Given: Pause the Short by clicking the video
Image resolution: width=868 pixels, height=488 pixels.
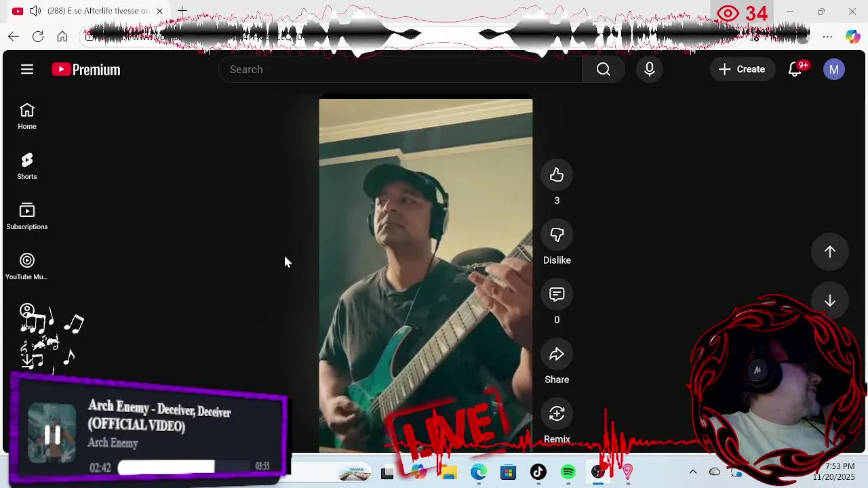Looking at the screenshot, I should 426,275.
